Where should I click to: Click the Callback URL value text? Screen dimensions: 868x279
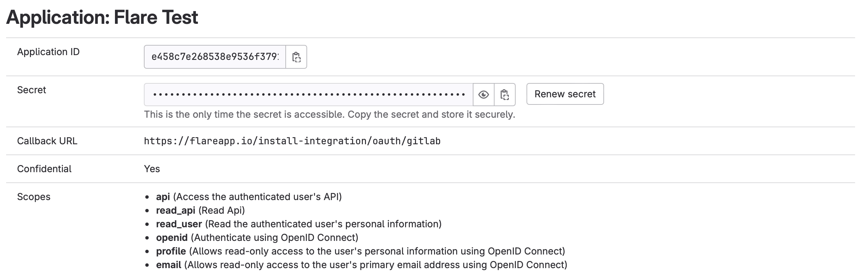[292, 141]
